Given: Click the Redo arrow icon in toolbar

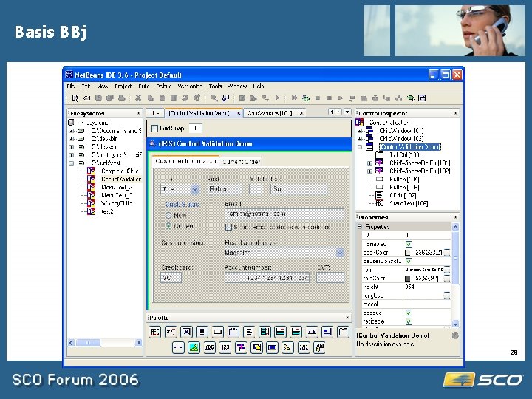Looking at the screenshot, I should [x=197, y=98].
